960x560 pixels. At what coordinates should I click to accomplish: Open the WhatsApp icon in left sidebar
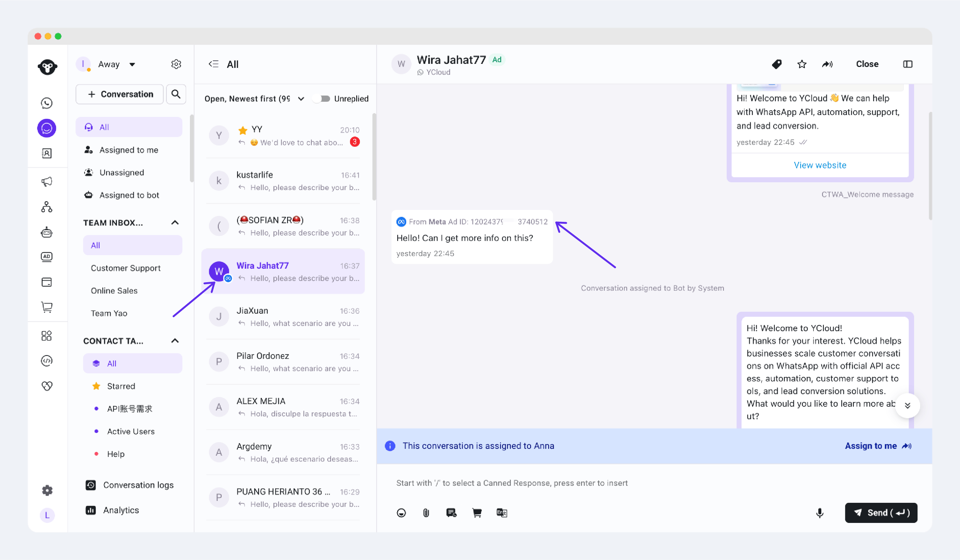47,103
